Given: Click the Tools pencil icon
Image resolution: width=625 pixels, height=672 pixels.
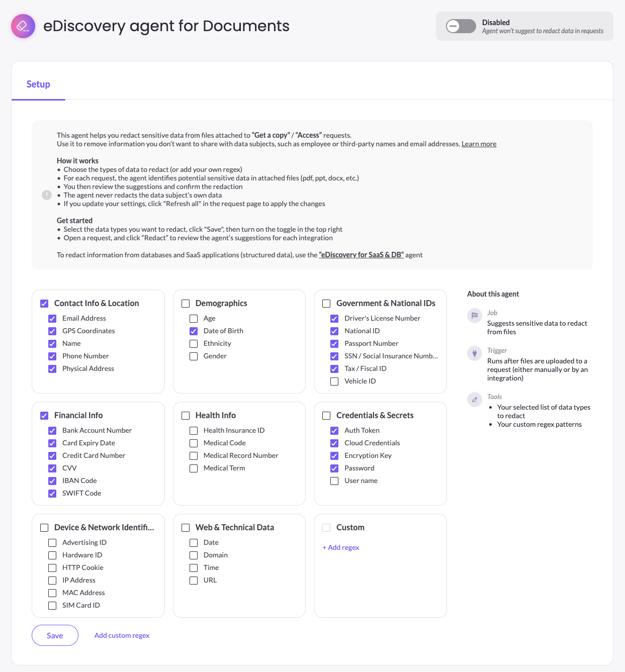Looking at the screenshot, I should pos(475,400).
